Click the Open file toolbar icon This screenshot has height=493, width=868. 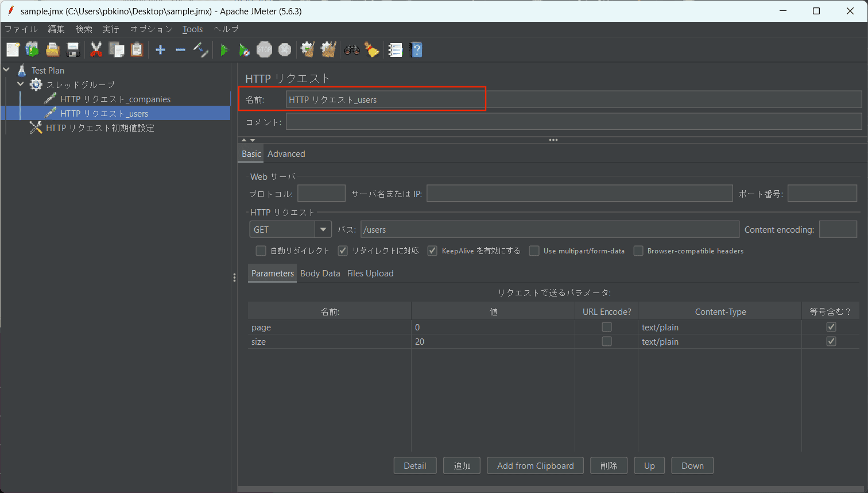[53, 50]
